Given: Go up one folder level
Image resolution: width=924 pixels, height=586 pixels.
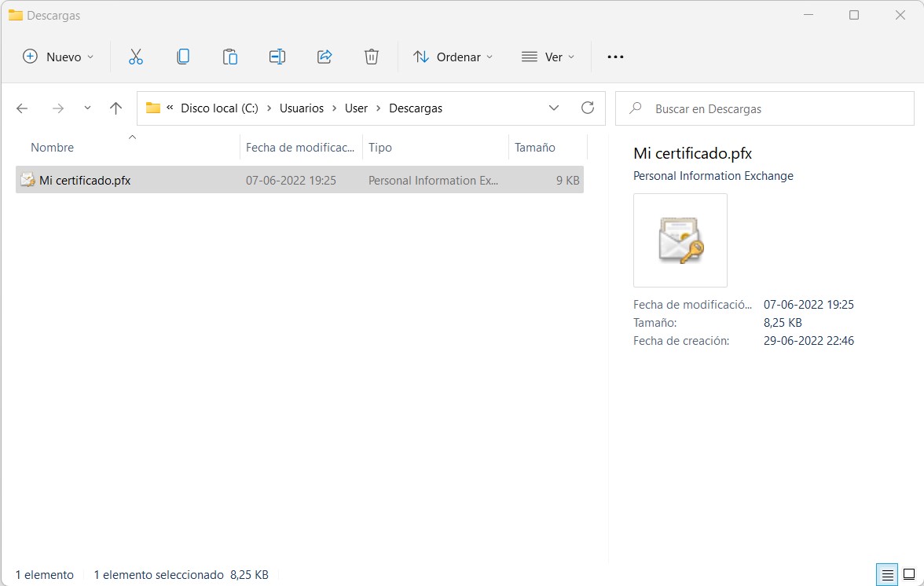Looking at the screenshot, I should click(115, 108).
